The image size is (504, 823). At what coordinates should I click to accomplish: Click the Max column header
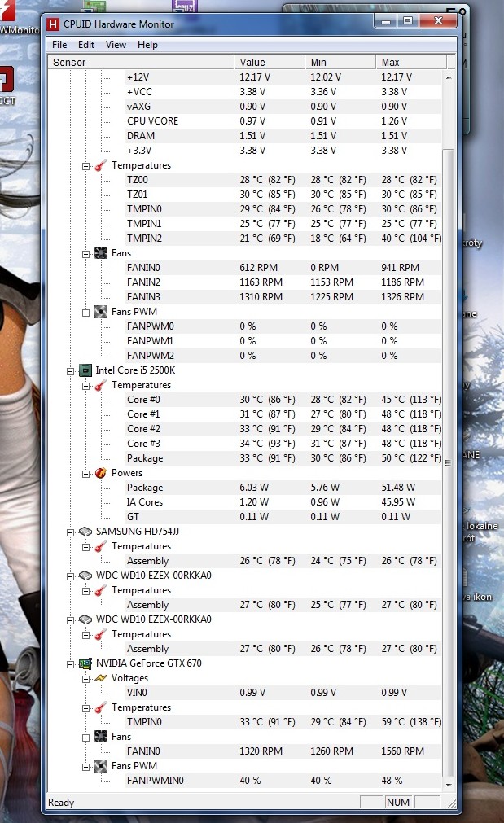coord(411,62)
